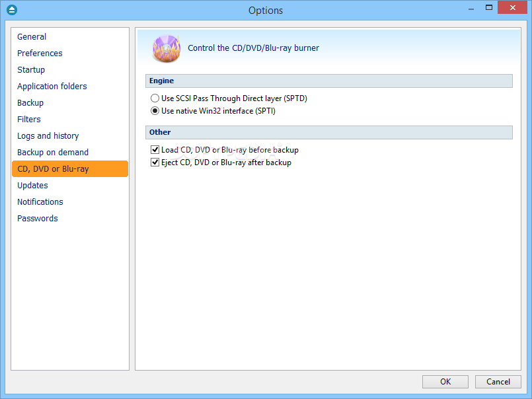
Task: Confirm settings with the OK button
Action: pos(445,382)
